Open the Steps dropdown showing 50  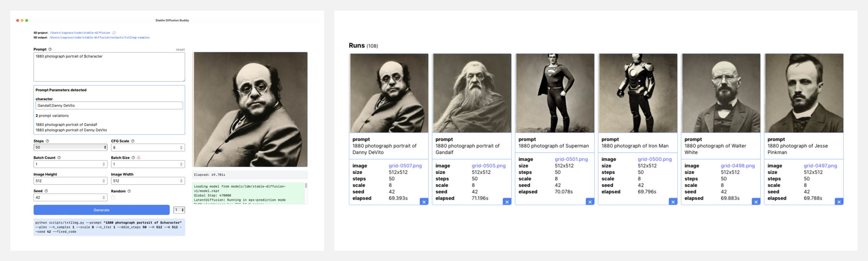coord(70,147)
